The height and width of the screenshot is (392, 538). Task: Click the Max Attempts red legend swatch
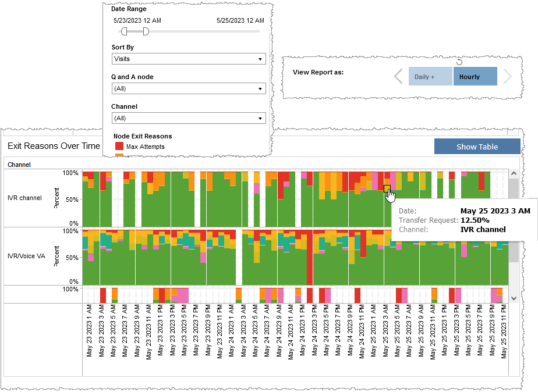(118, 147)
